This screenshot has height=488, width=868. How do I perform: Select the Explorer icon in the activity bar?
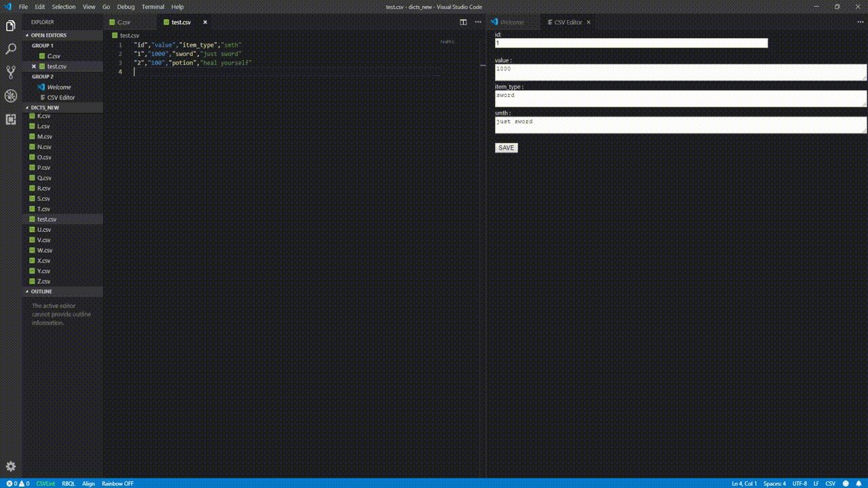(10, 24)
